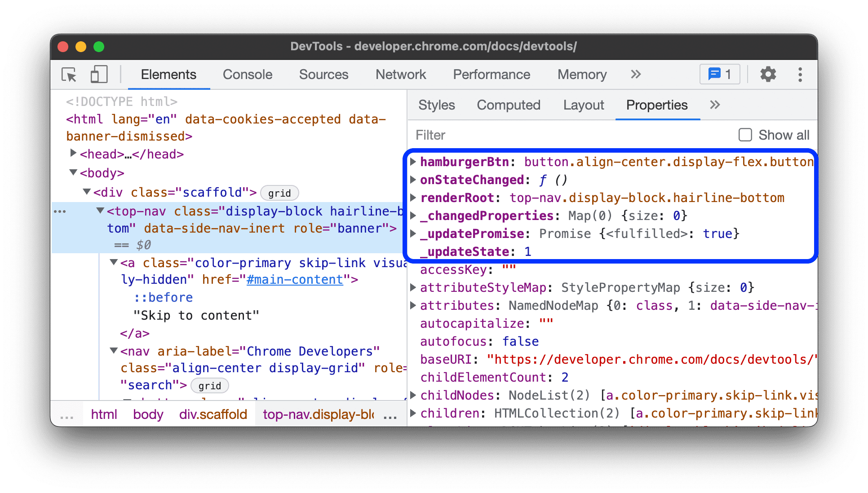The image size is (868, 493).
Task: Toggle the device toolbar icon
Action: coord(99,75)
